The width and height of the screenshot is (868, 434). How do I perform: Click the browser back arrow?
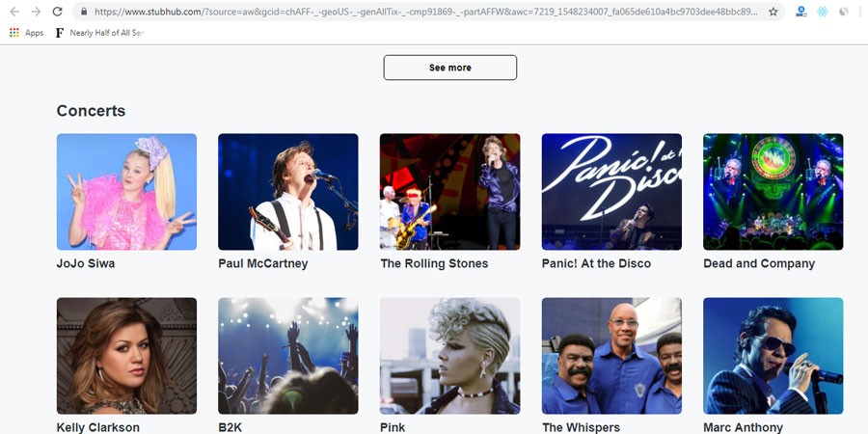(14, 12)
